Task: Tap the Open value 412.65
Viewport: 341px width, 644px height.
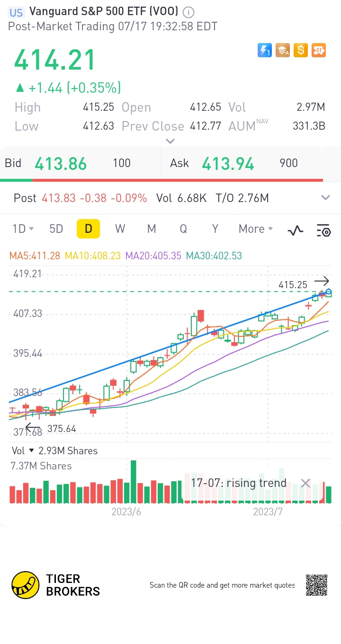Action: tap(206, 107)
